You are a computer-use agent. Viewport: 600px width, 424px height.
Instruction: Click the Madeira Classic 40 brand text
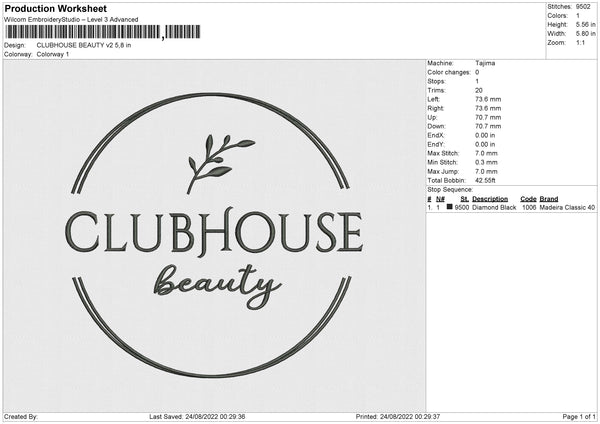tap(567, 207)
